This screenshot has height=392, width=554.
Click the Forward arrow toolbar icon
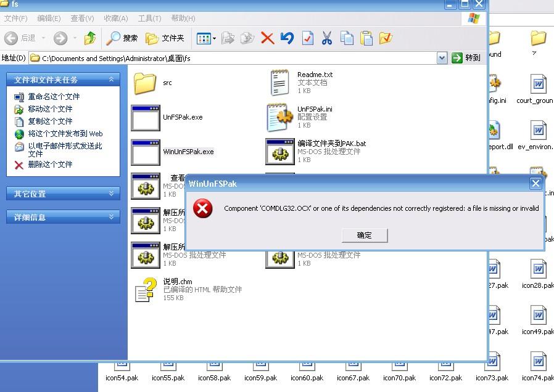coord(60,38)
